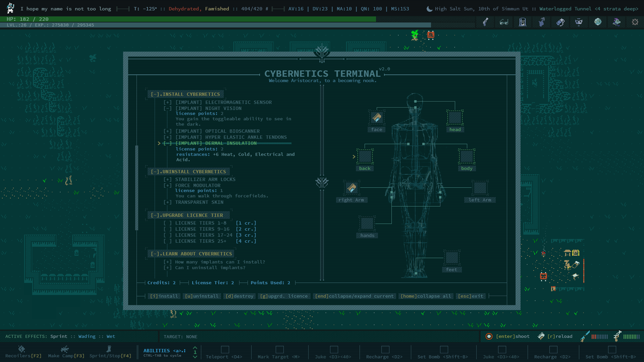Image resolution: width=644 pixels, height=362 pixels.
Task: Click the ammo icon beside [r]reload
Action: (541, 336)
